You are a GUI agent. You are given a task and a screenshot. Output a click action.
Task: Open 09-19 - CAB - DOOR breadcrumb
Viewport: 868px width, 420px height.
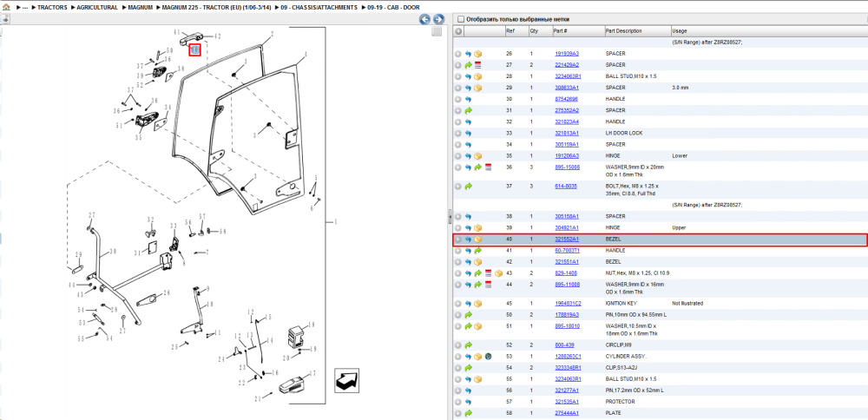[x=393, y=8]
